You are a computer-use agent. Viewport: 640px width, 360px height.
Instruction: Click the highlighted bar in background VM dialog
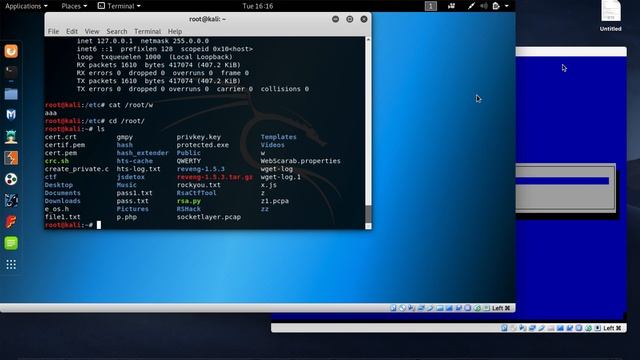[562, 181]
